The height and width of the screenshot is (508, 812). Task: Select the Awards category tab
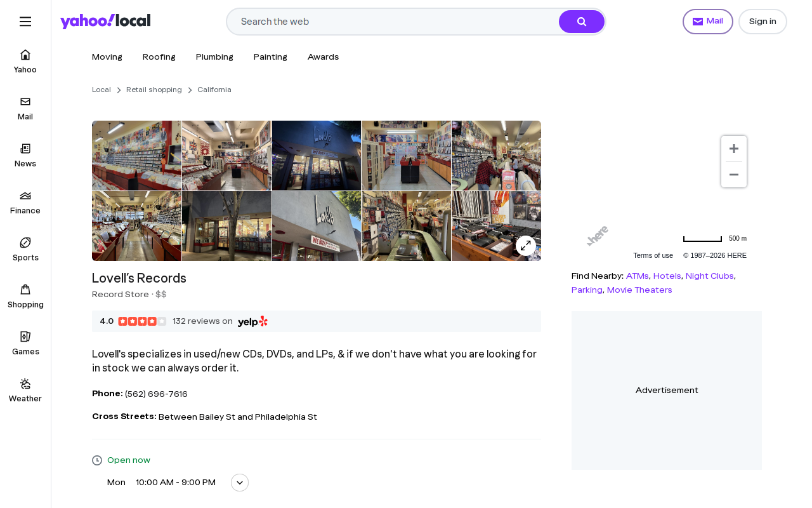(x=324, y=57)
